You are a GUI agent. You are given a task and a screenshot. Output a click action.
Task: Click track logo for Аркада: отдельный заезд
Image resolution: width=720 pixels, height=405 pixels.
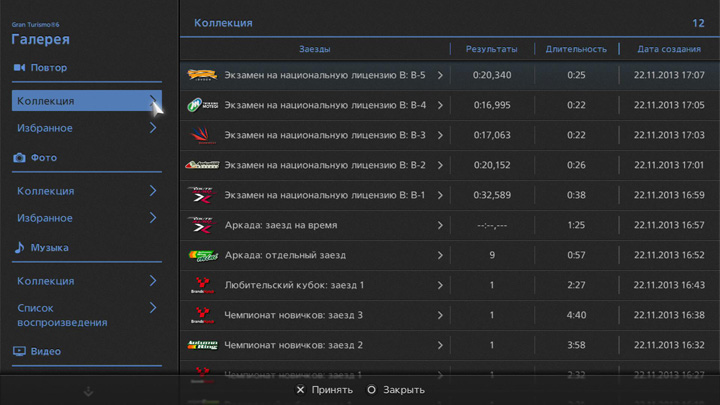[202, 255]
